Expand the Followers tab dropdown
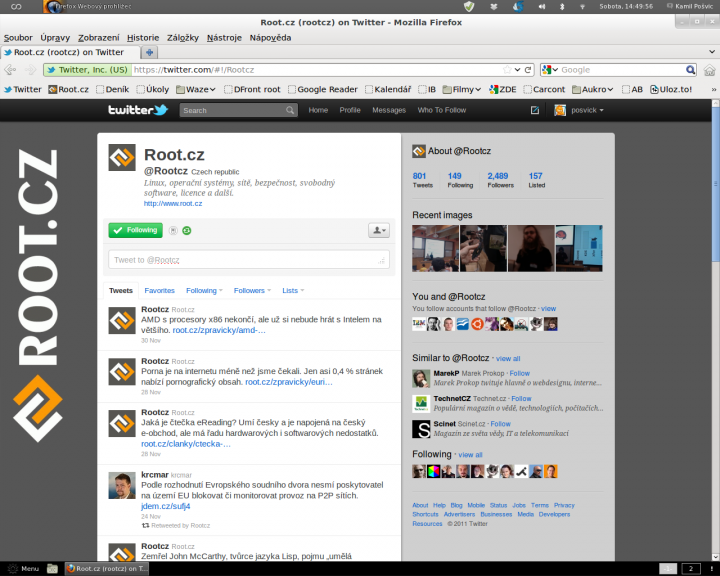This screenshot has height=576, width=720. click(x=252, y=290)
